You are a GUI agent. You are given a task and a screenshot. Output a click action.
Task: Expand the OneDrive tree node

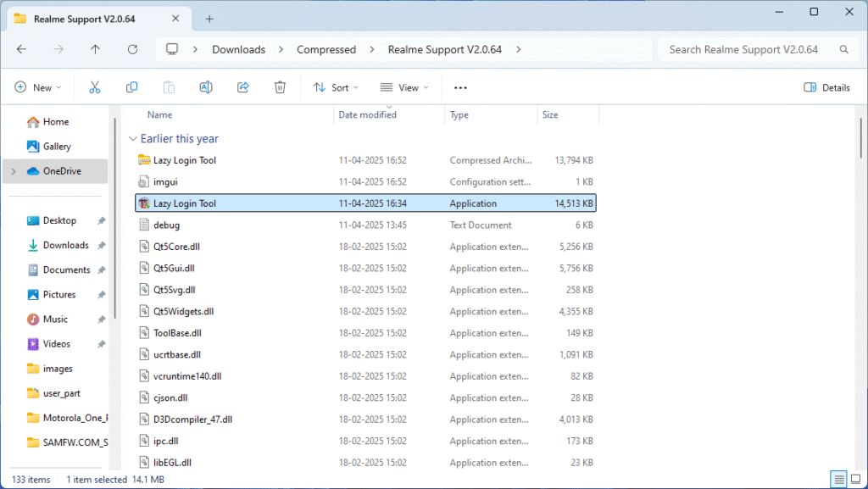coord(14,171)
